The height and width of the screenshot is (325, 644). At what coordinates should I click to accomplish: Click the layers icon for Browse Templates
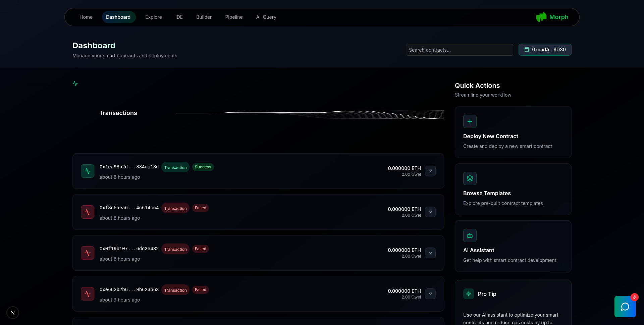pyautogui.click(x=470, y=178)
